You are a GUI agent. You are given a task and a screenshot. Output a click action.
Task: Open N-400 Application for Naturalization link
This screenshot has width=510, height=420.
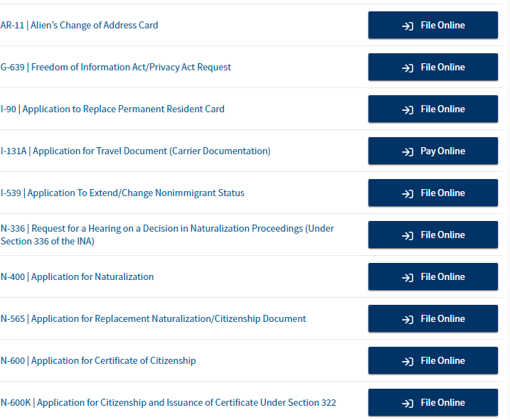point(77,277)
